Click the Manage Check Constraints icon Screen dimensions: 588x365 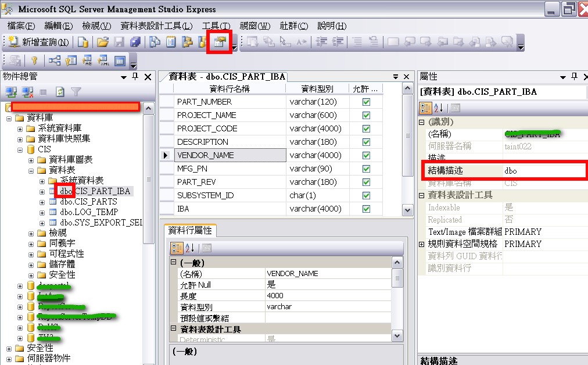point(120,60)
